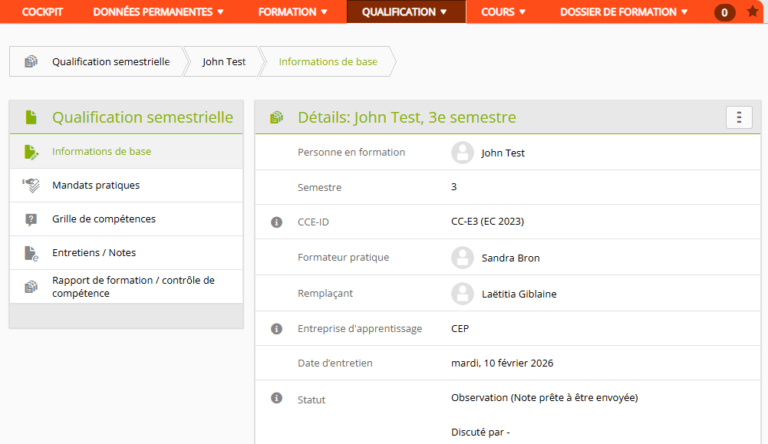Screen dimensions: 768x444
Task: Click the name John Test in details
Action: 503,153
